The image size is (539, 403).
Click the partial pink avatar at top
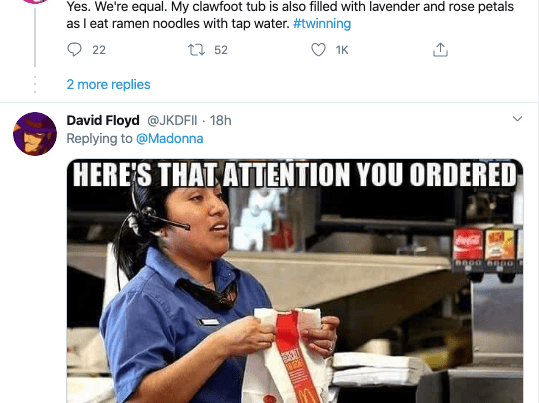35,1
